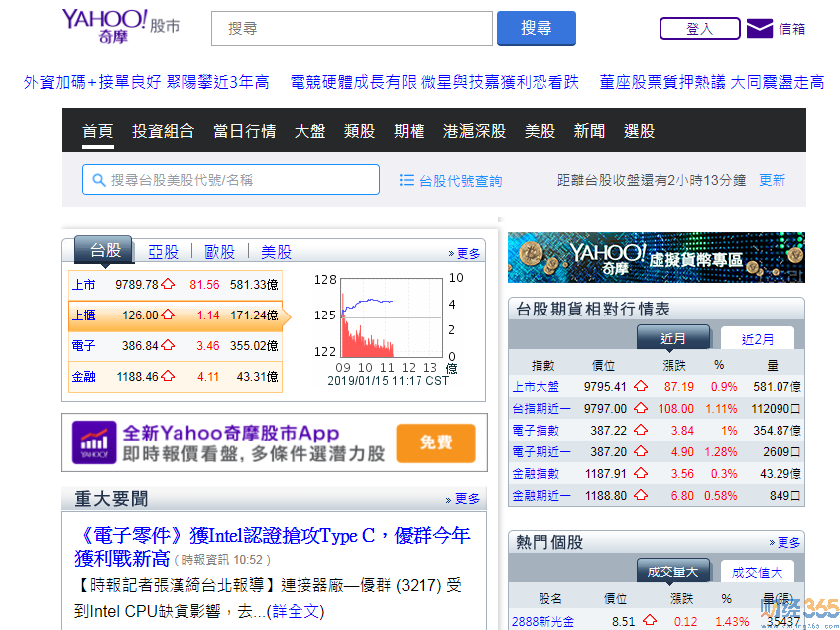Screen dimensions: 840x630
Task: Click the up arrow for 電子指數 row
Action: tap(641, 431)
